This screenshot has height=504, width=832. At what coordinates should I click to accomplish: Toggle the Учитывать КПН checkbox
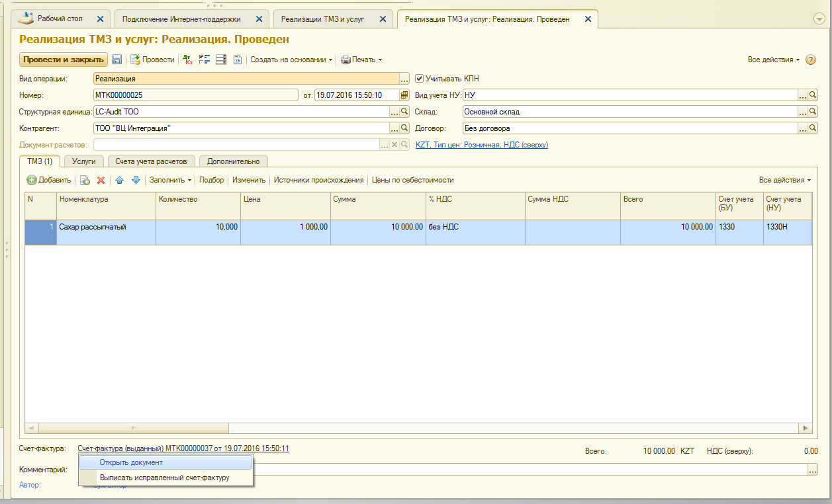pos(419,79)
